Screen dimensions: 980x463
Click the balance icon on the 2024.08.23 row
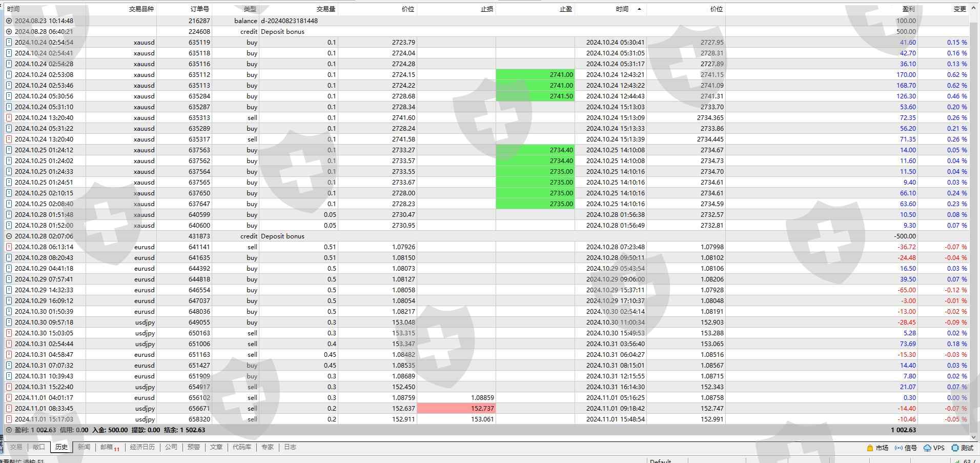(x=9, y=21)
